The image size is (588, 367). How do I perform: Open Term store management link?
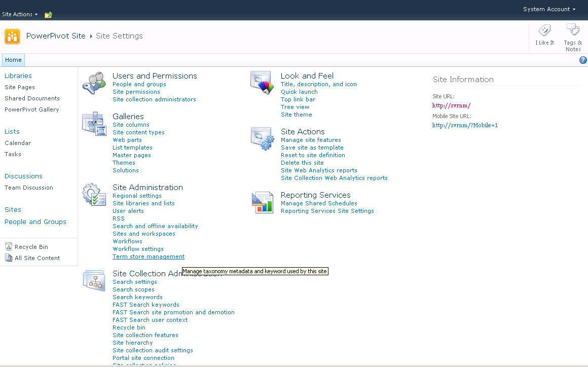[x=149, y=256]
